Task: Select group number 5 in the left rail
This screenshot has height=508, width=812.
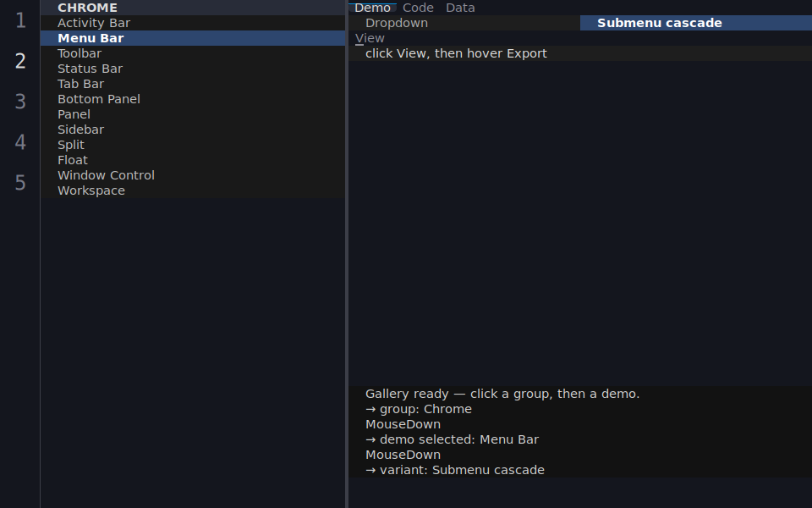Action: coord(20,182)
